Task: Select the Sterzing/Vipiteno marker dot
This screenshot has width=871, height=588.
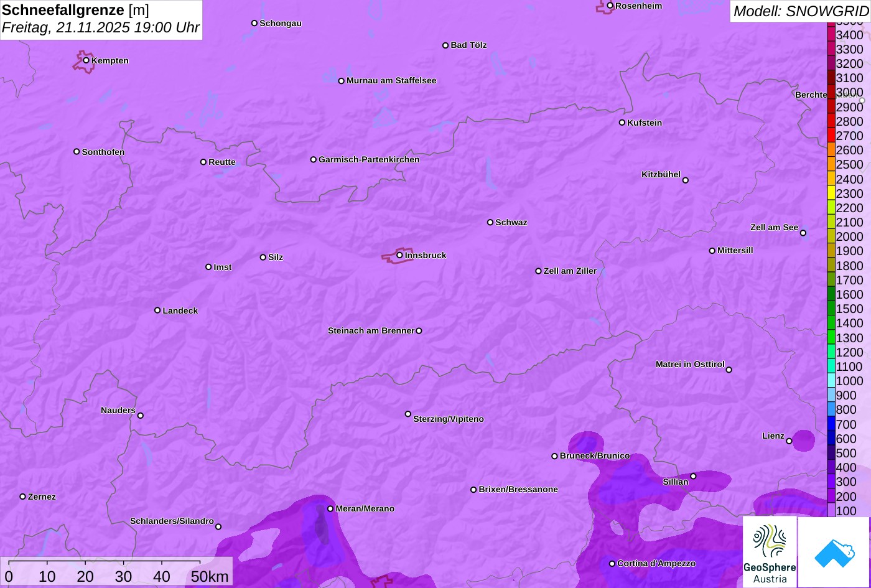Action: tap(408, 414)
